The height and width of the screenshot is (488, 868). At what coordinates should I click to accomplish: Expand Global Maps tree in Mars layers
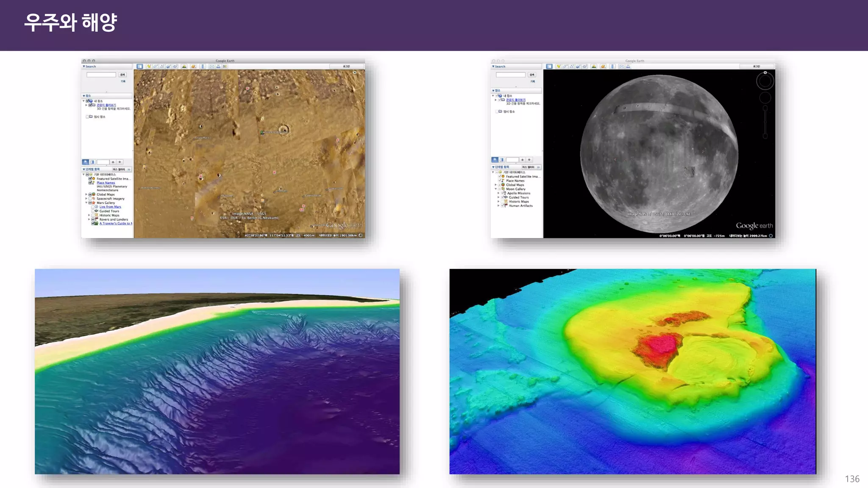[86, 194]
